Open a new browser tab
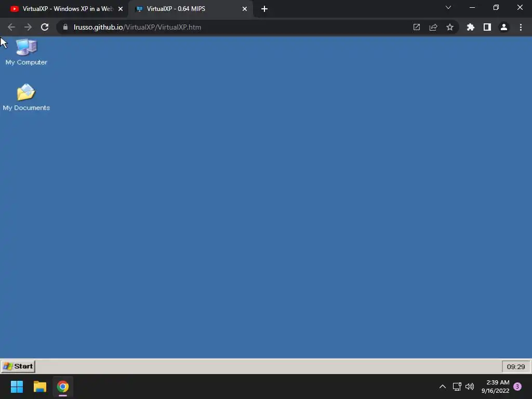The width and height of the screenshot is (532, 399). tap(264, 9)
